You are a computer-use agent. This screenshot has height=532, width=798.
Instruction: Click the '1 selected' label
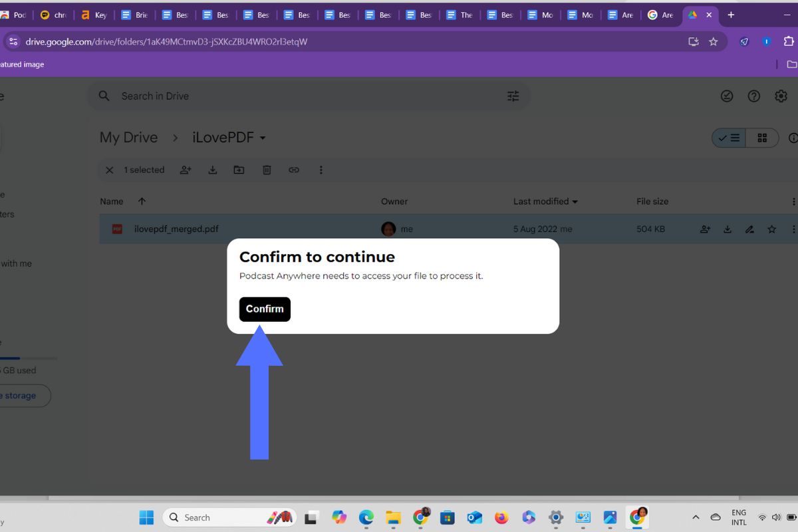click(144, 170)
